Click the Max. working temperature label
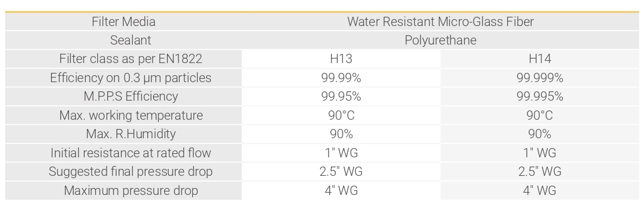 [131, 115]
